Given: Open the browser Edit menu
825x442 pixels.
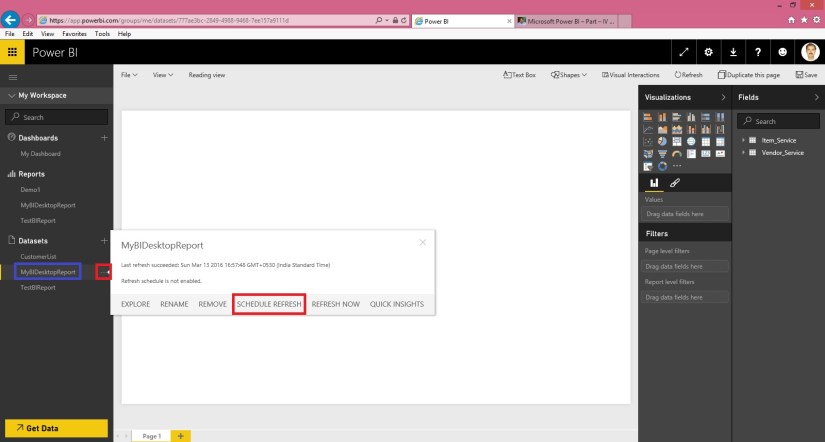Looking at the screenshot, I should tap(27, 34).
